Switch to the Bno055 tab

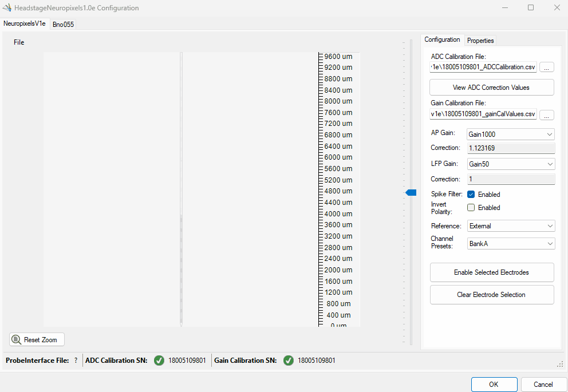pyautogui.click(x=63, y=25)
